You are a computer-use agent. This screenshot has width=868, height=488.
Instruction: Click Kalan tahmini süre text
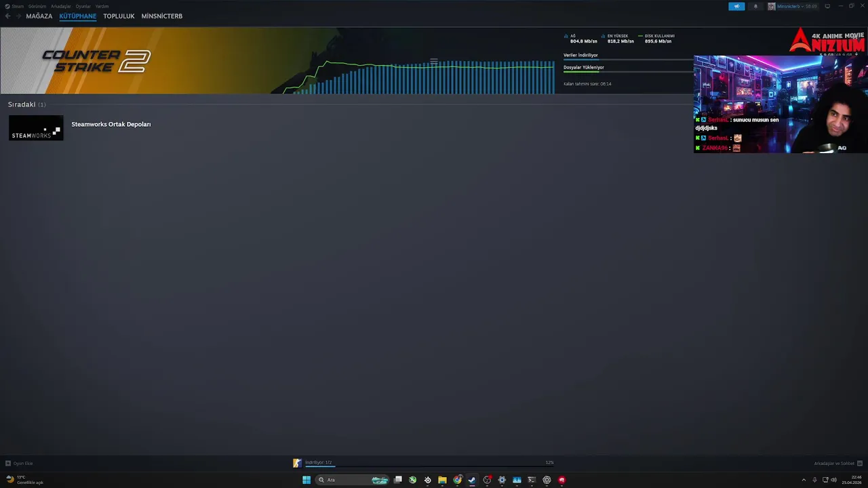587,84
